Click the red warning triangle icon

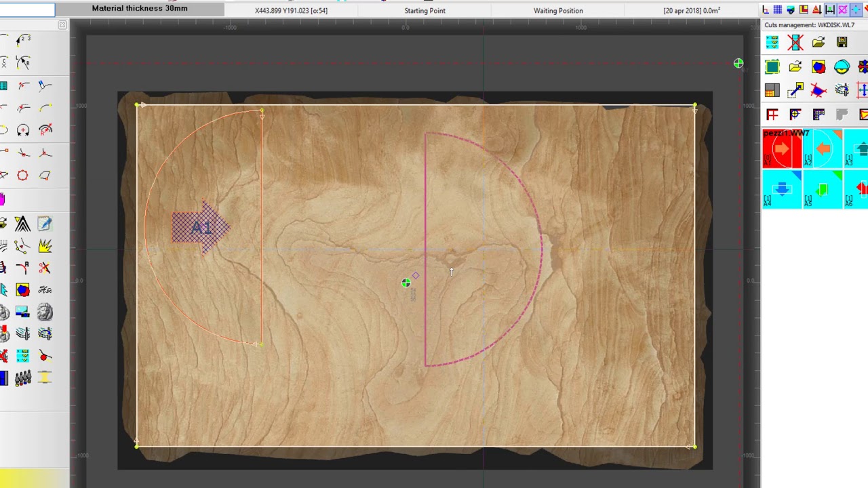(x=816, y=9)
